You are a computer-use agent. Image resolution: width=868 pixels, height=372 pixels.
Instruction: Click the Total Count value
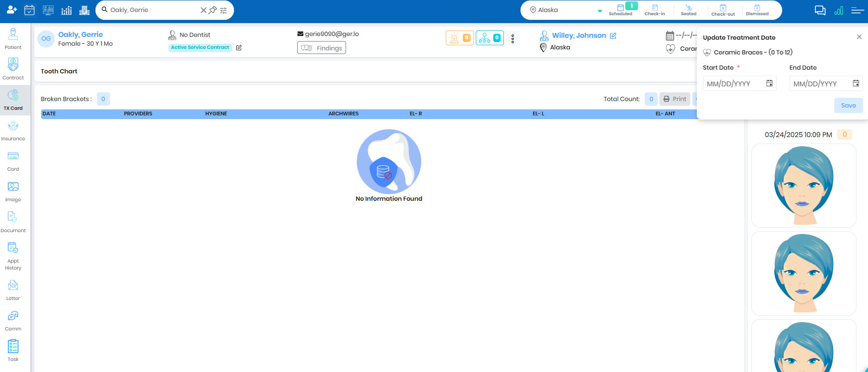[651, 99]
